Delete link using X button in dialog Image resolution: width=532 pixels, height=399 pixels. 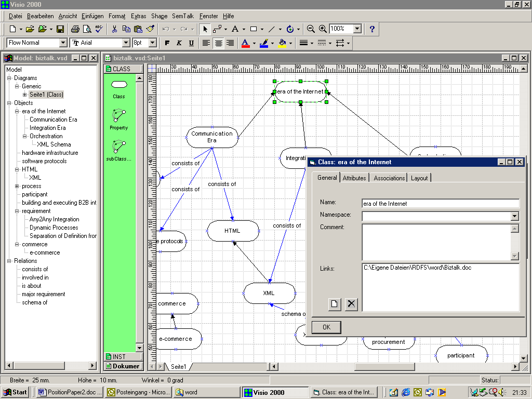(352, 304)
